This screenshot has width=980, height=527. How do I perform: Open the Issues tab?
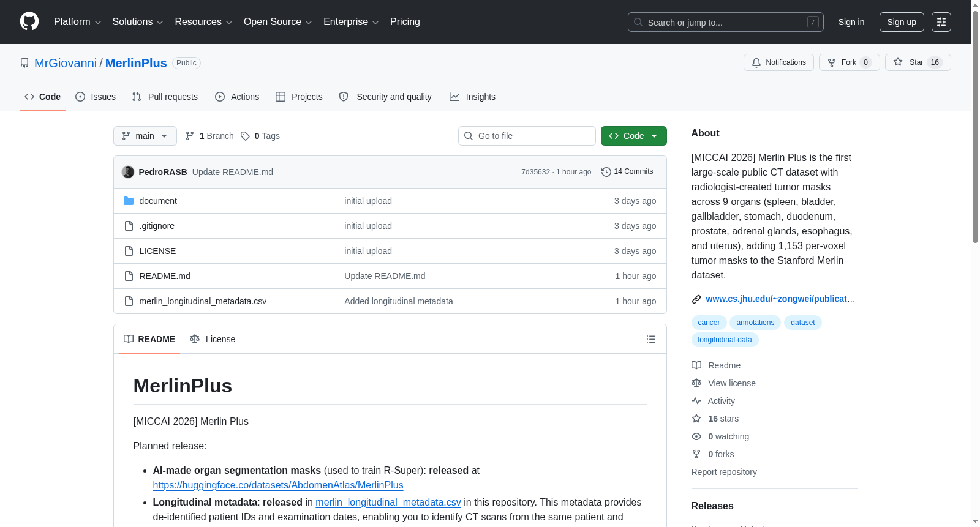click(x=96, y=97)
